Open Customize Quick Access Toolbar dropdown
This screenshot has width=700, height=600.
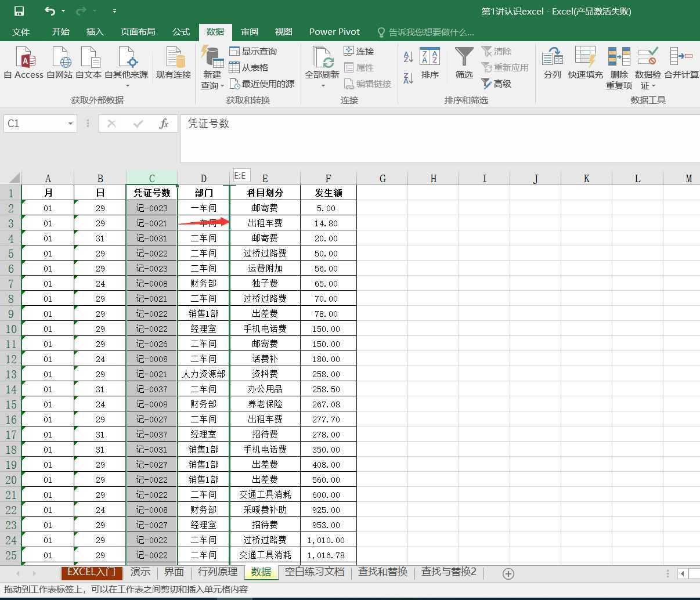(x=114, y=11)
